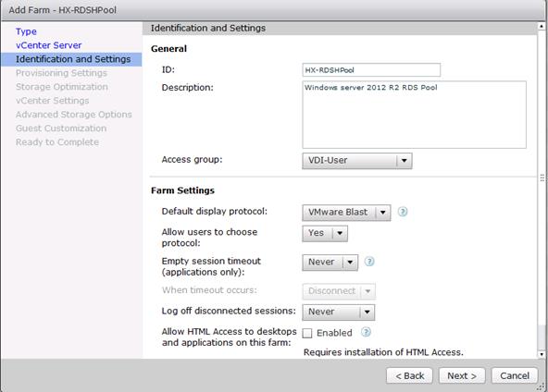Click the vertical scrollbar thumb

tap(542, 178)
